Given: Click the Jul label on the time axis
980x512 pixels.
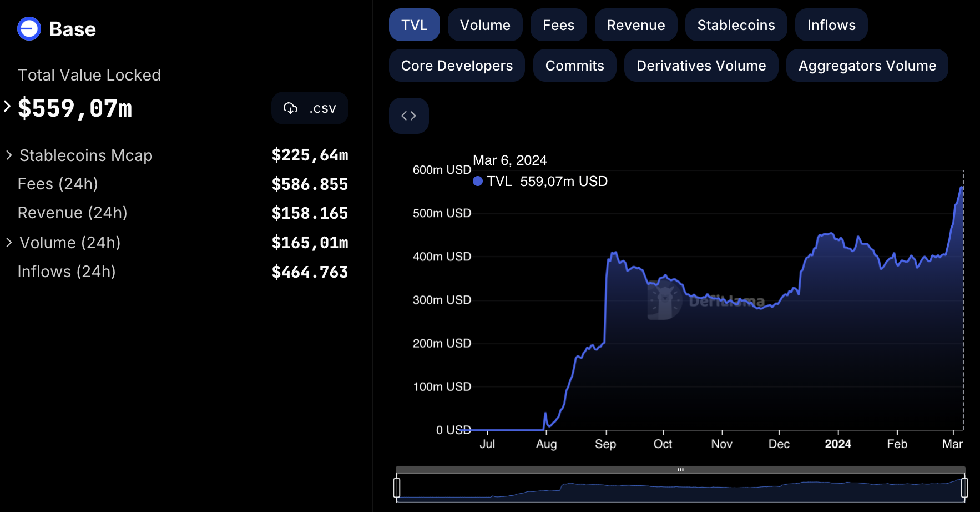Looking at the screenshot, I should coord(487,444).
